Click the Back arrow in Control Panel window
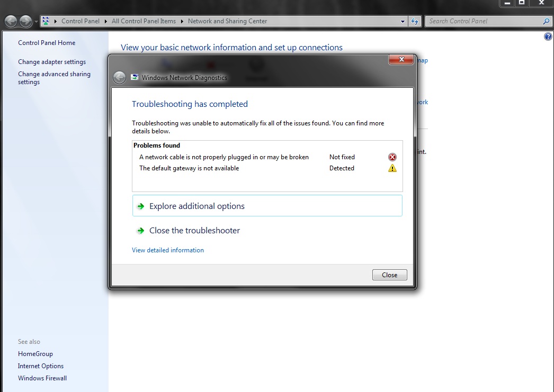 tap(11, 22)
